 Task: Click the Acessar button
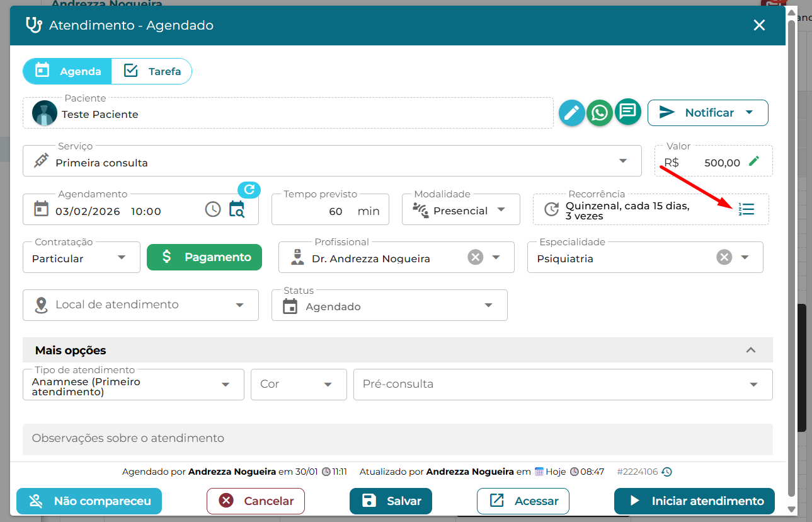[523, 501]
